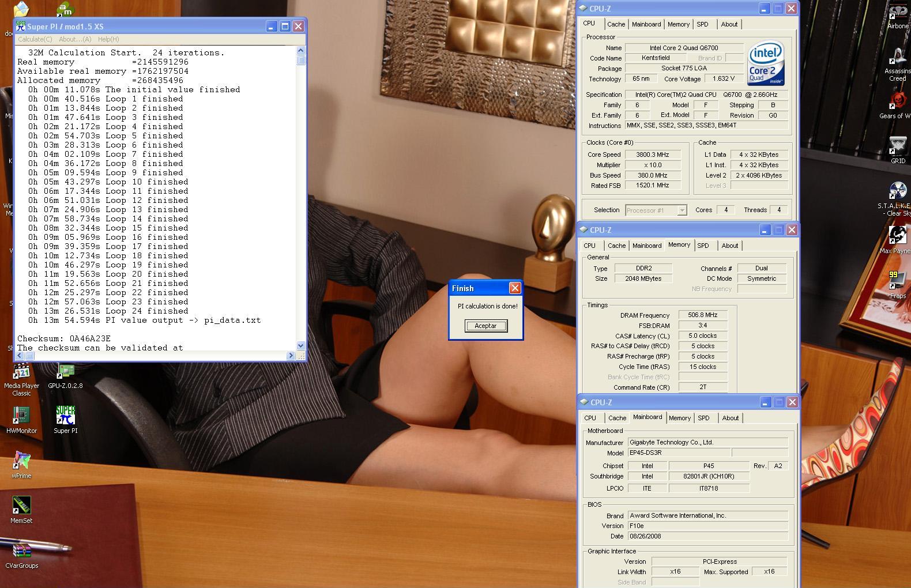Click the Intel Core 2 Quad logo

click(766, 63)
